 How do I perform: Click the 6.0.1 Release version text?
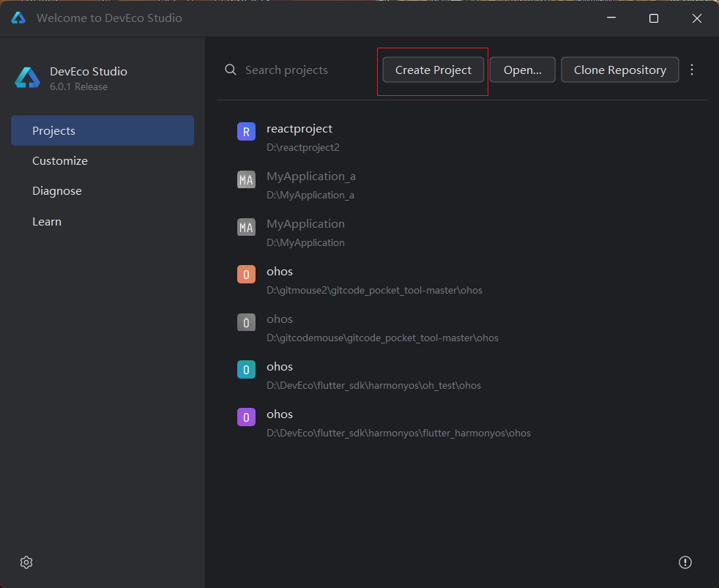(x=78, y=86)
